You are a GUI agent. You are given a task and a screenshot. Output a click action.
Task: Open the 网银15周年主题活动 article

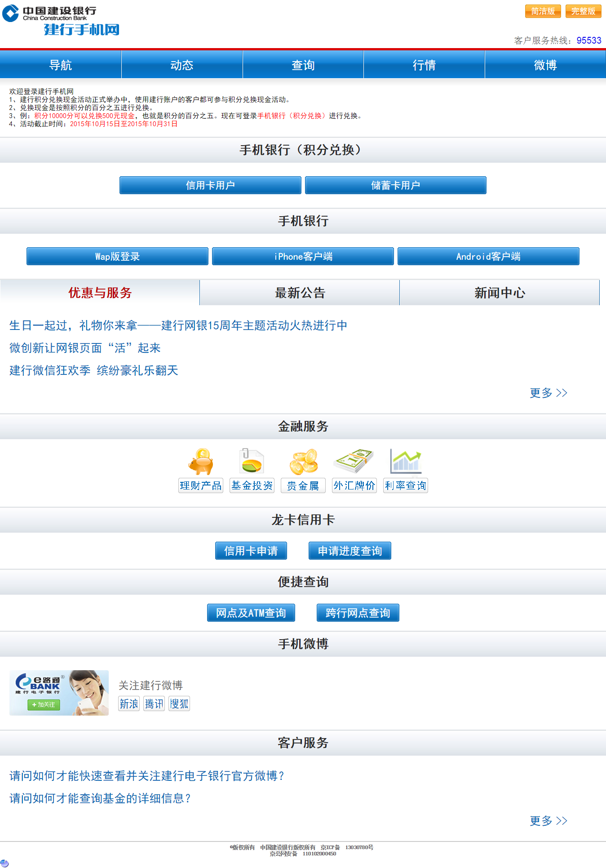(x=178, y=325)
